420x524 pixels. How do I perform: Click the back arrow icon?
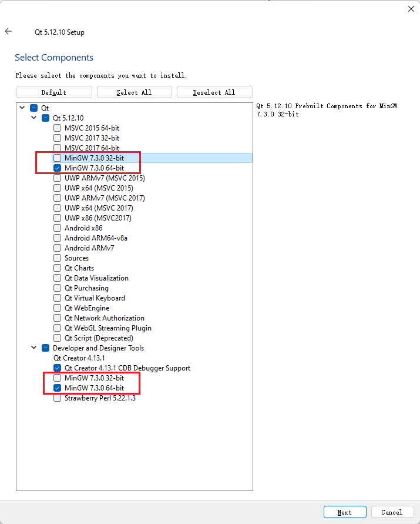click(x=8, y=32)
